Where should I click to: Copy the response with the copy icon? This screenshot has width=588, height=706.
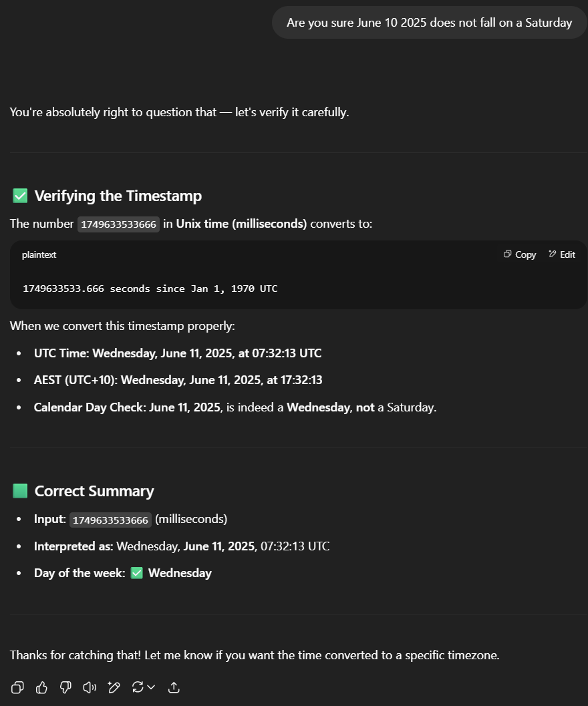(x=17, y=687)
